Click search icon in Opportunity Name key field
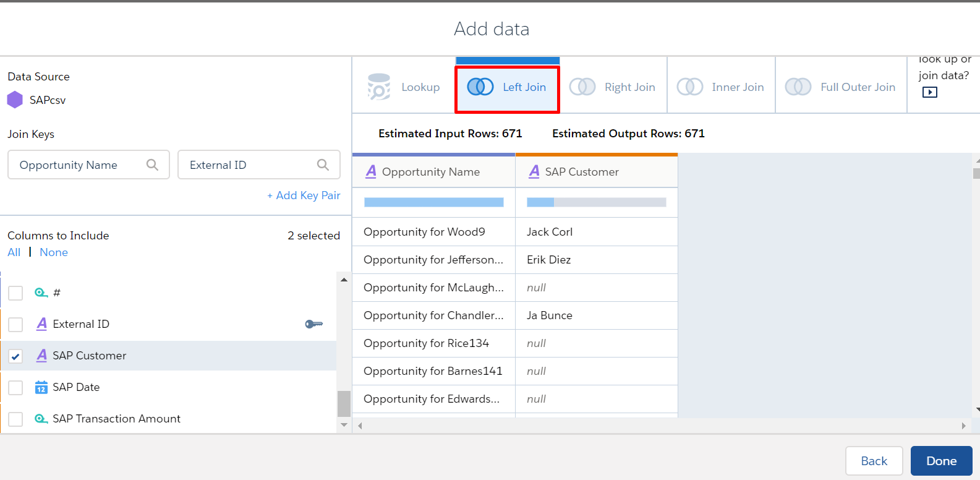The width and height of the screenshot is (980, 480). (x=152, y=165)
